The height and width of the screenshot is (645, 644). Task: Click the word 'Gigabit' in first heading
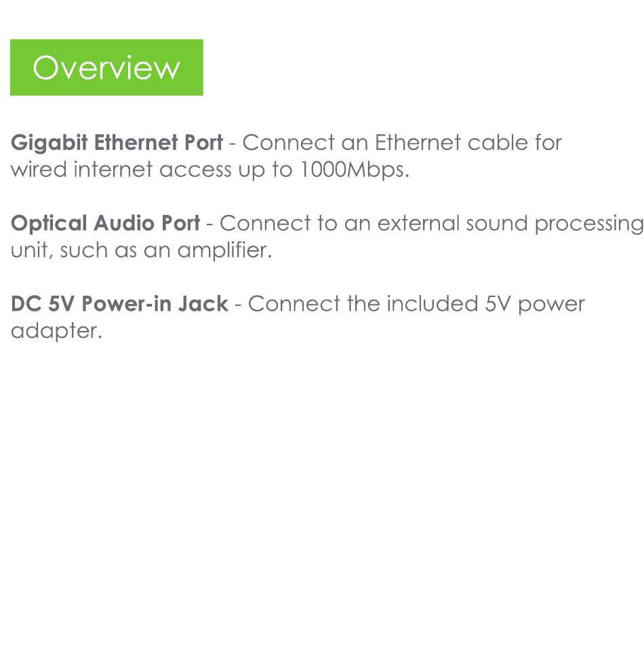click(49, 144)
